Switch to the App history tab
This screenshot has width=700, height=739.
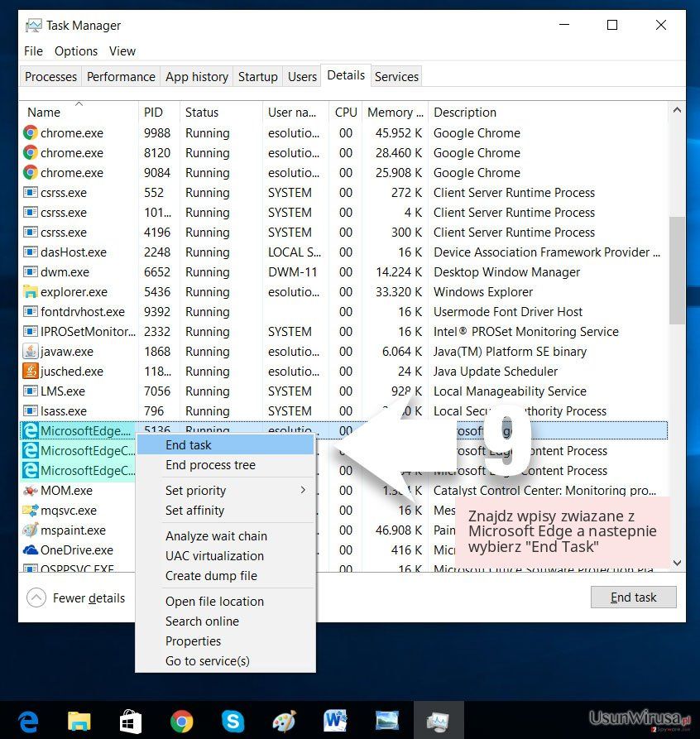[x=197, y=76]
